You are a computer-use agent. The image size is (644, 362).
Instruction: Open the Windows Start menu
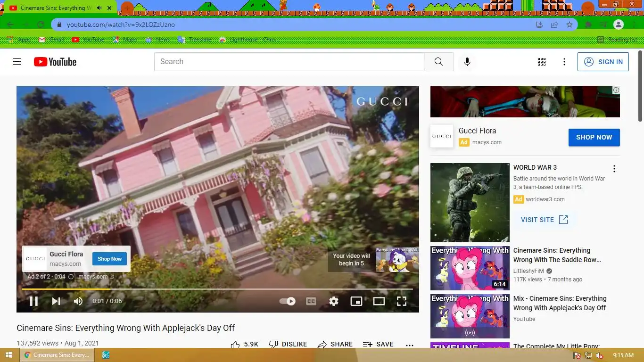9,355
